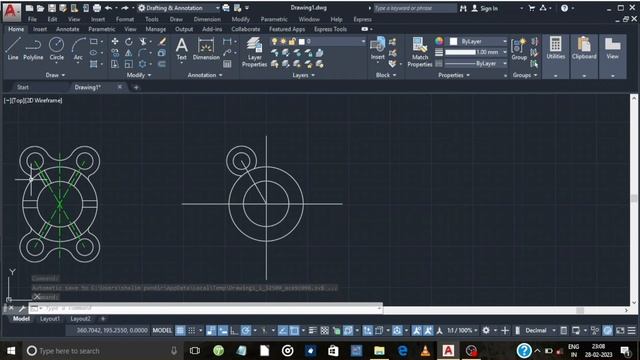Select the Copy tool in Modify panel
The height and width of the screenshot is (360, 640).
(x=115, y=53)
